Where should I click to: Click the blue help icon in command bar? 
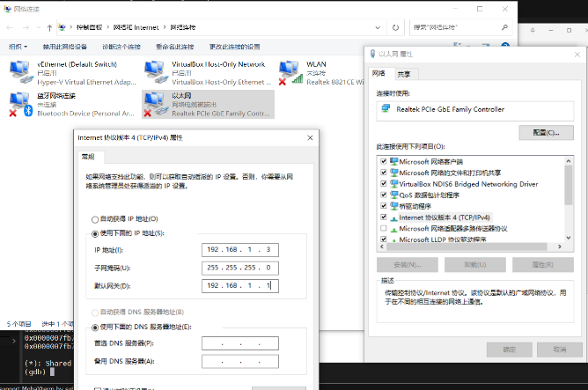tap(505, 46)
